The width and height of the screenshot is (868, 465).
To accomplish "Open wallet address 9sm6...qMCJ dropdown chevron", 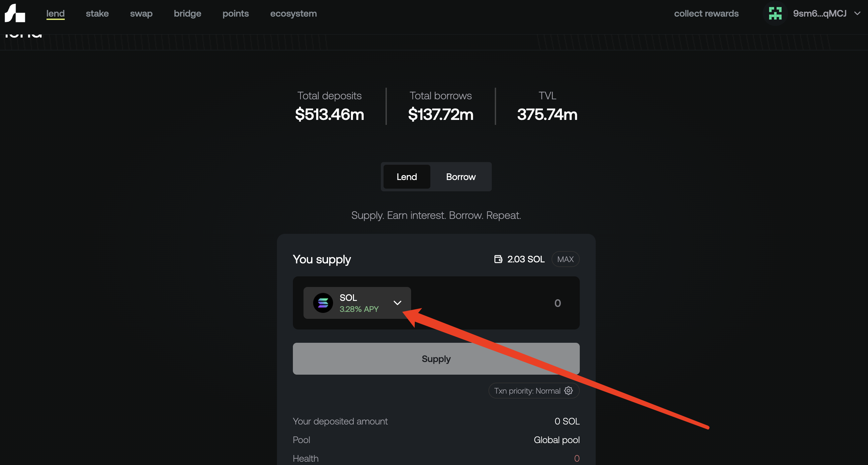I will 857,14.
